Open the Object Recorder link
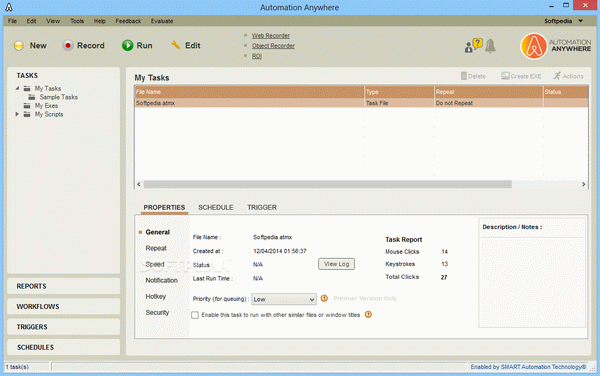The image size is (600, 376). [x=273, y=46]
